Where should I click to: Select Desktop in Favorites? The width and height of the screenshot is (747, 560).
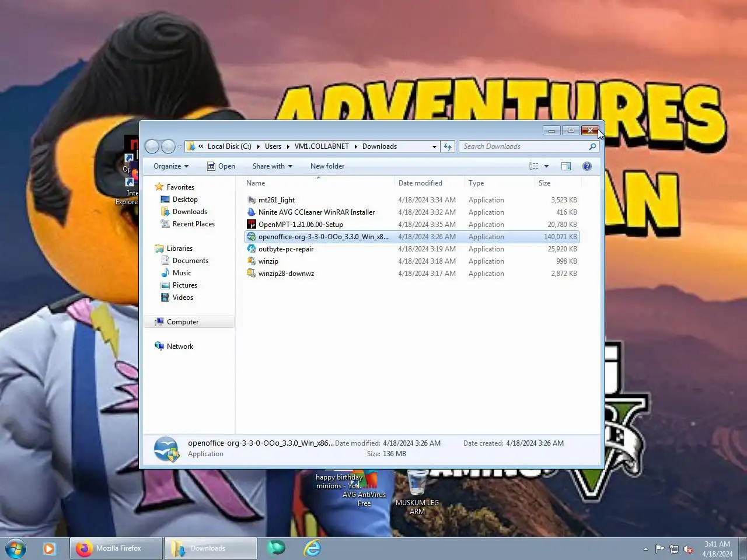tap(185, 199)
